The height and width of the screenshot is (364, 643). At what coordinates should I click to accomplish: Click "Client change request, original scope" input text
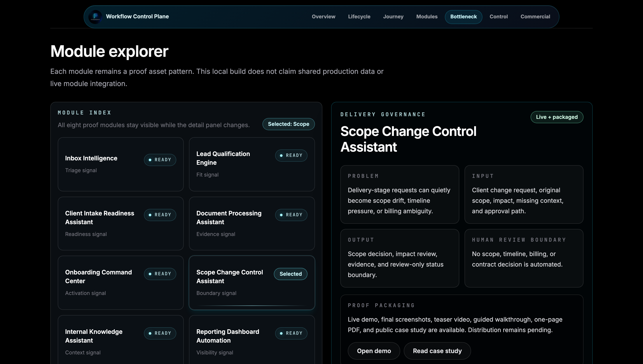[517, 201]
